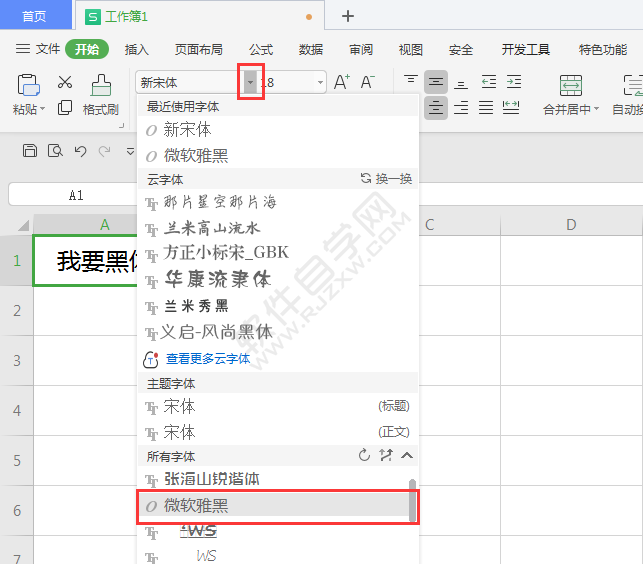Screen dimensions: 643x564
Task: Open the 开发工具 ribbon tab
Action: coord(526,50)
